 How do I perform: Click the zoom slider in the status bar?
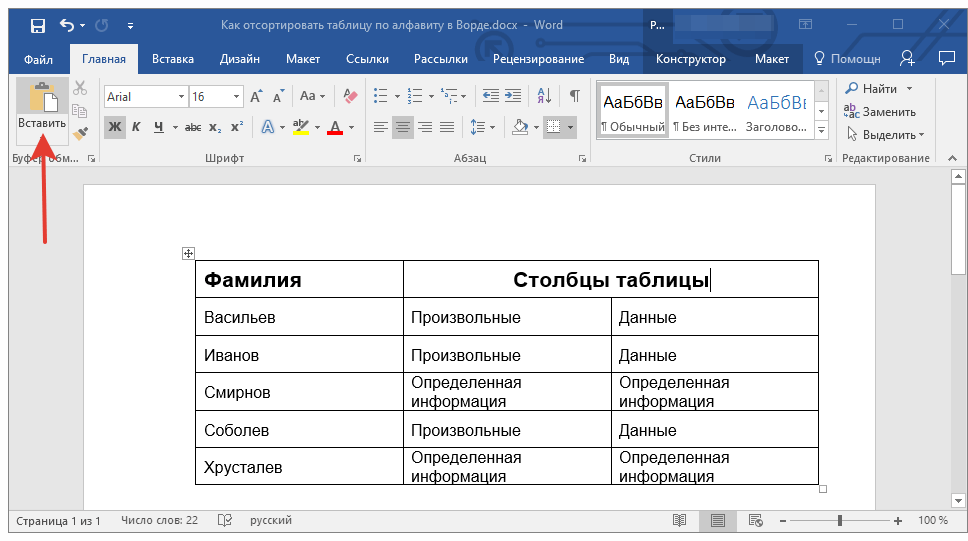[840, 521]
